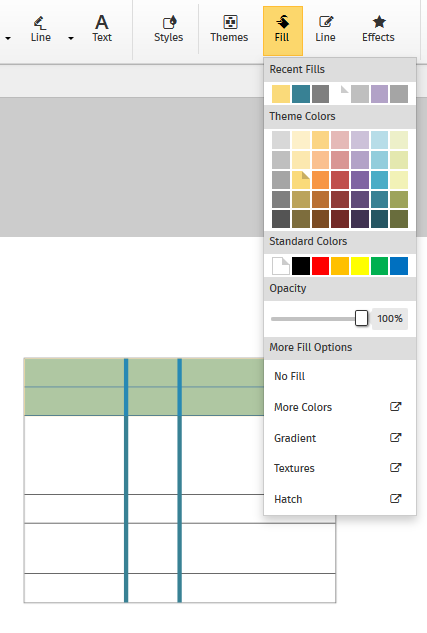This screenshot has height=633, width=427.
Task: Select orange standard color
Action: point(340,266)
